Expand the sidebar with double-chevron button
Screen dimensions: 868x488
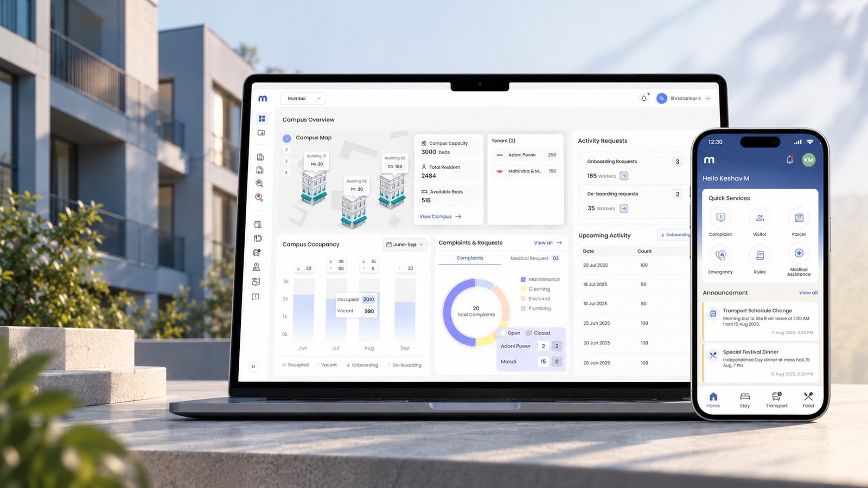point(253,367)
